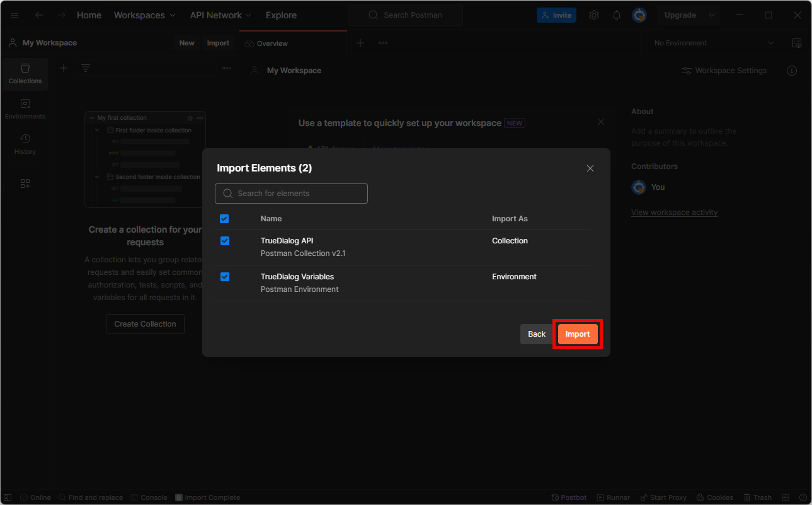
Task: Select the Collections sidebar tab
Action: tap(25, 74)
